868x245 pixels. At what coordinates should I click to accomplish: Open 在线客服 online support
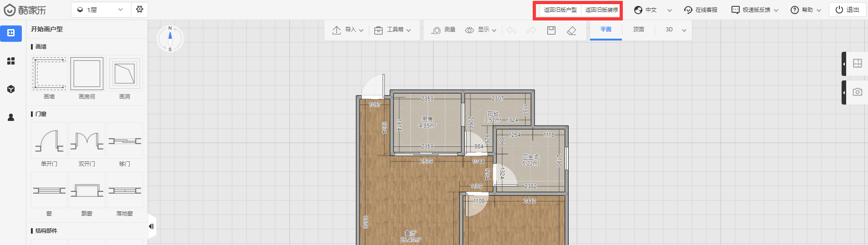click(x=701, y=10)
